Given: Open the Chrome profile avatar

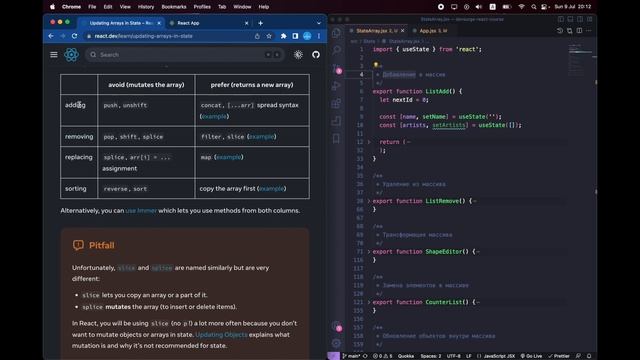Looking at the screenshot, I should coord(307,36).
